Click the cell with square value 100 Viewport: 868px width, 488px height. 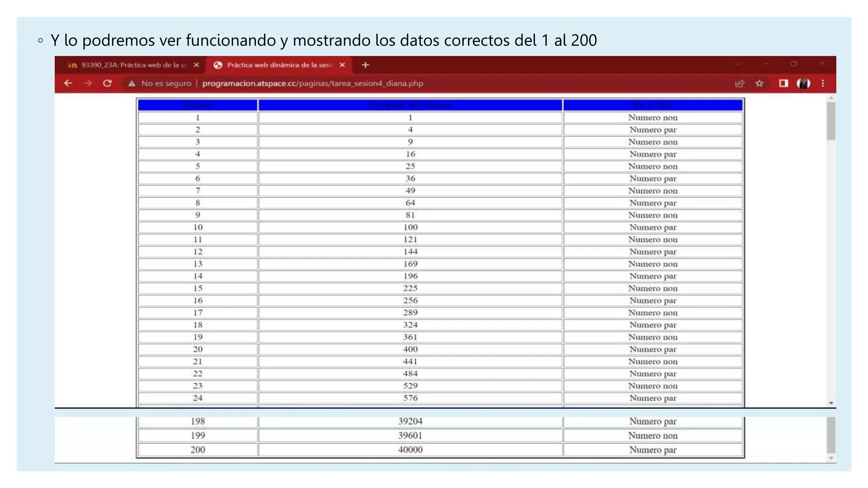click(410, 227)
